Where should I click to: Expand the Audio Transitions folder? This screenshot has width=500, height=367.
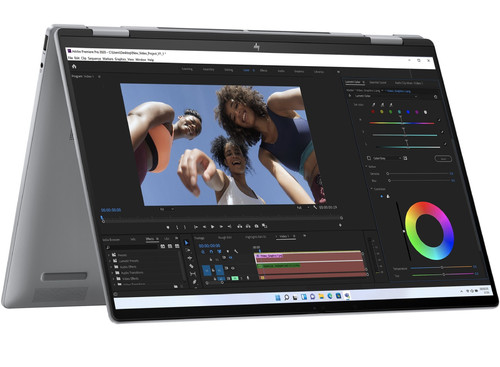point(112,273)
